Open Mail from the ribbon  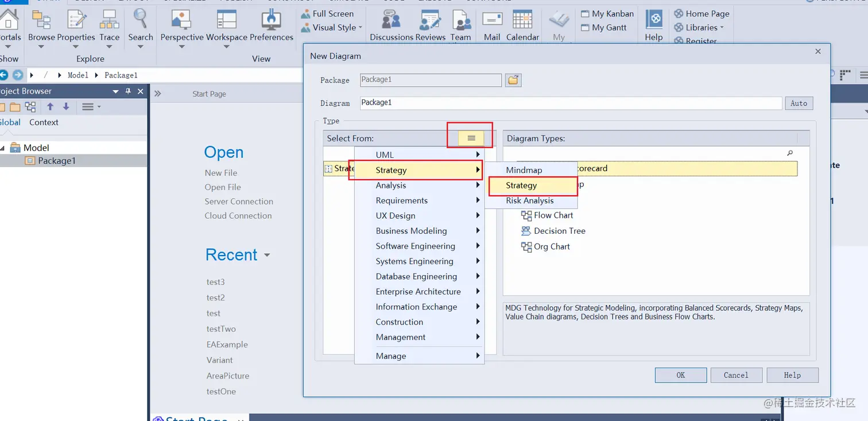click(x=492, y=26)
